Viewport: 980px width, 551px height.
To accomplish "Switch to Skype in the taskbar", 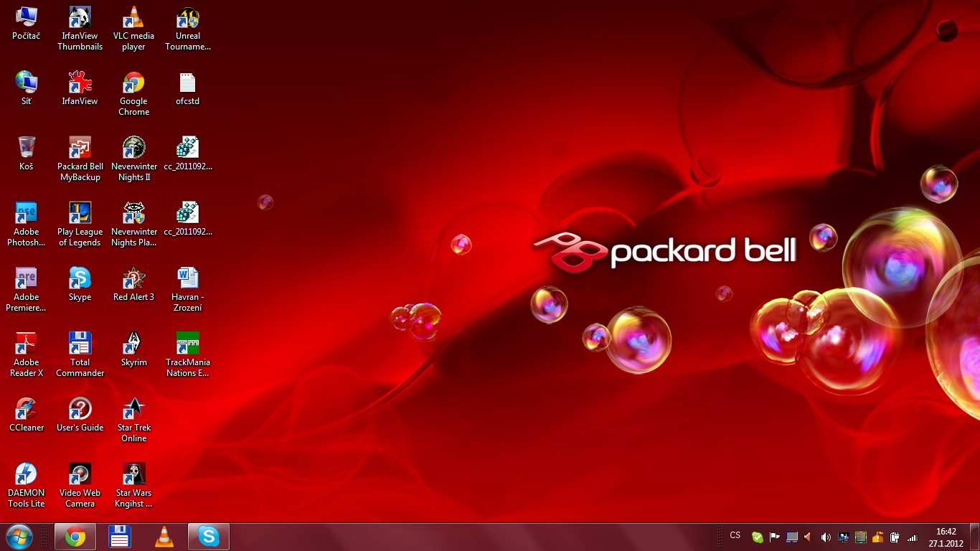I will pos(209,536).
